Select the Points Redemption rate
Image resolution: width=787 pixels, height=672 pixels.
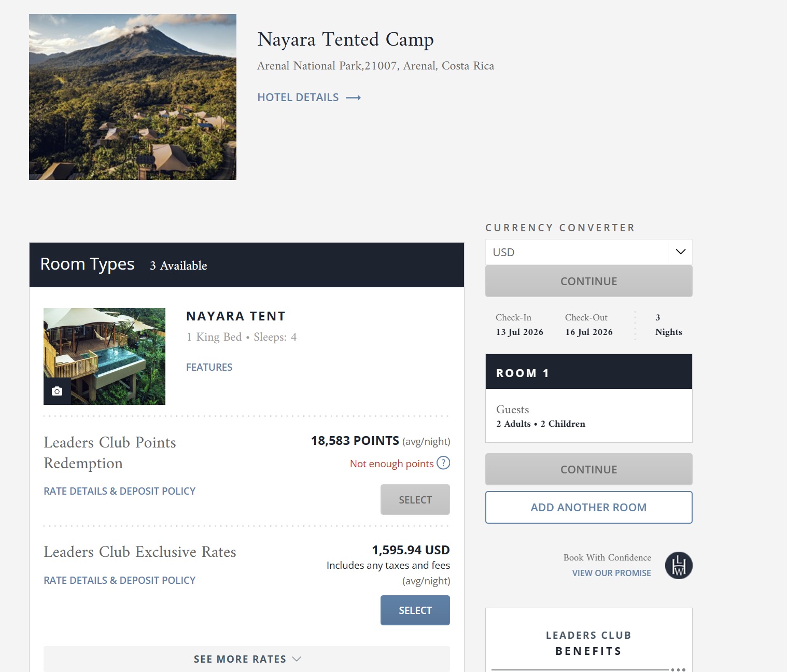pyautogui.click(x=415, y=500)
